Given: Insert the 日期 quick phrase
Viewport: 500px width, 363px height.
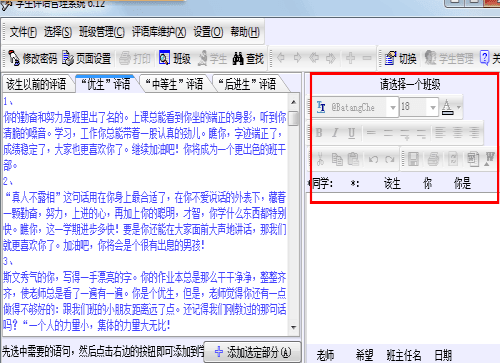Looking at the screenshot, I should pyautogui.click(x=443, y=355).
